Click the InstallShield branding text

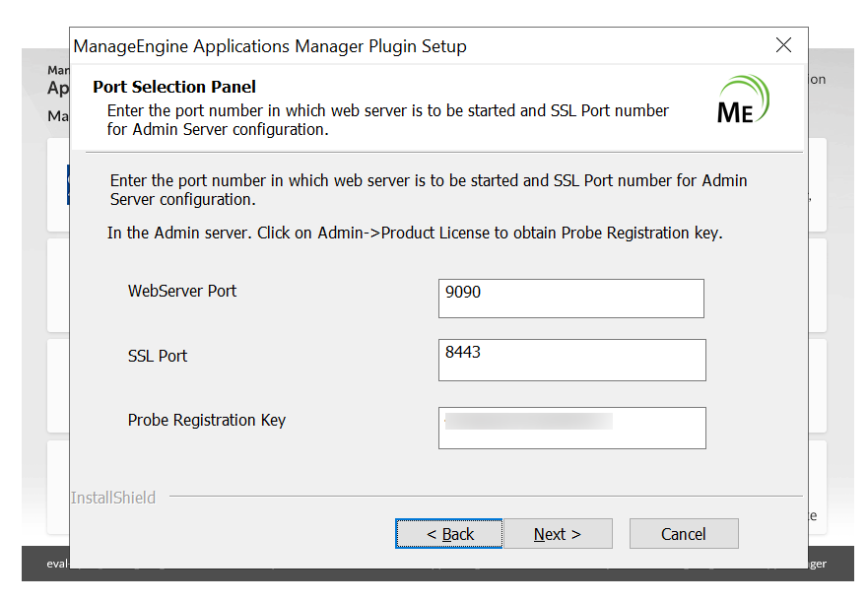113,498
